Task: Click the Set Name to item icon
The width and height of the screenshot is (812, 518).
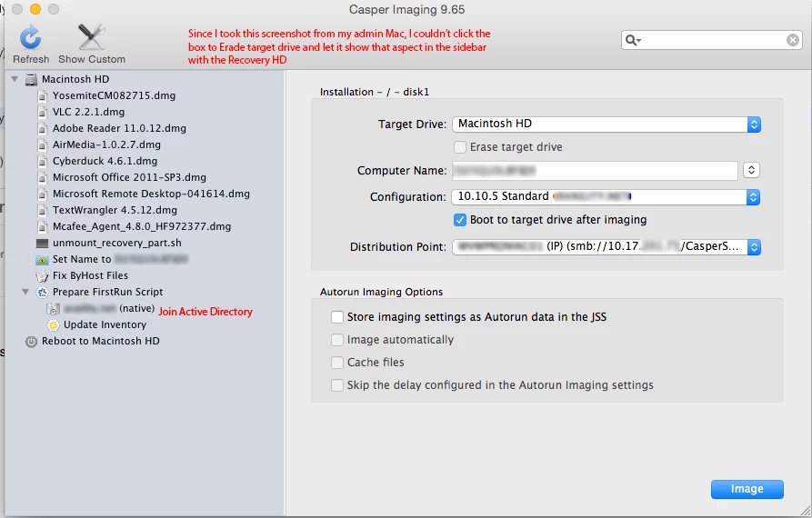Action: (x=42, y=260)
